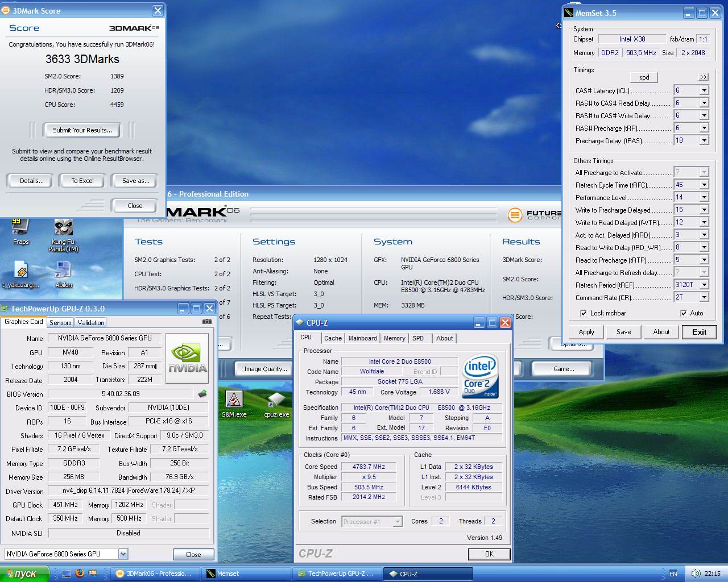Click Close in the 3DMark Score window
Viewport: 728px width, 582px height.
pos(135,206)
